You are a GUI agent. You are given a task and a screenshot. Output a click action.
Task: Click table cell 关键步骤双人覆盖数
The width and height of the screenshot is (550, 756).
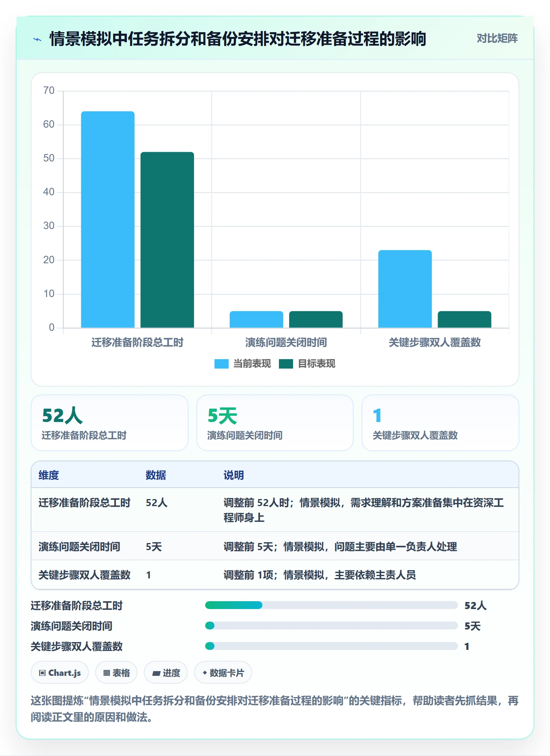[x=84, y=575]
